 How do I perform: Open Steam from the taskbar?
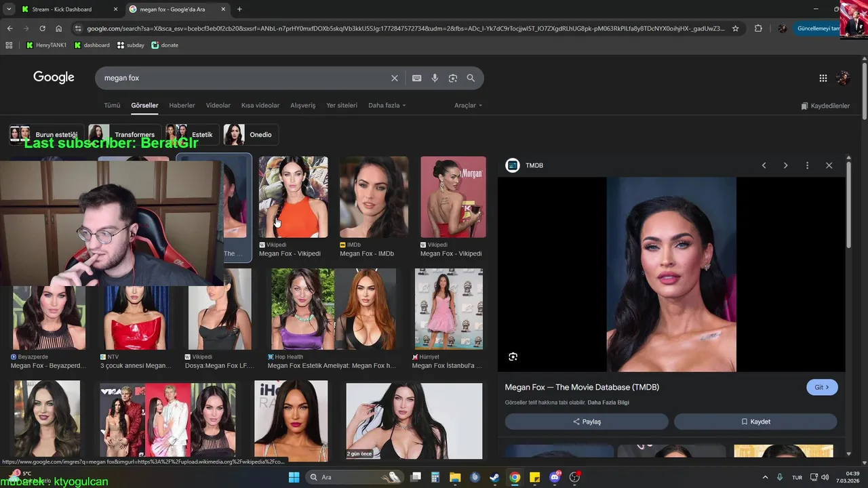point(494,477)
